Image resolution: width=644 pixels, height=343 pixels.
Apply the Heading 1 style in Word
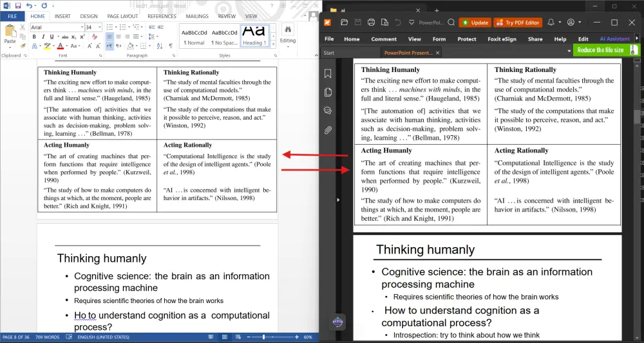point(254,35)
